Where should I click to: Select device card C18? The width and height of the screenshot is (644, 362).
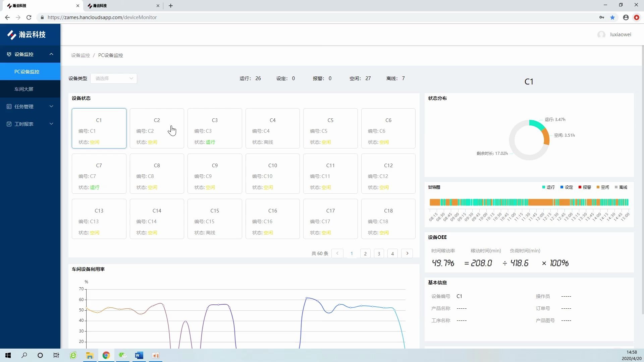(x=388, y=219)
